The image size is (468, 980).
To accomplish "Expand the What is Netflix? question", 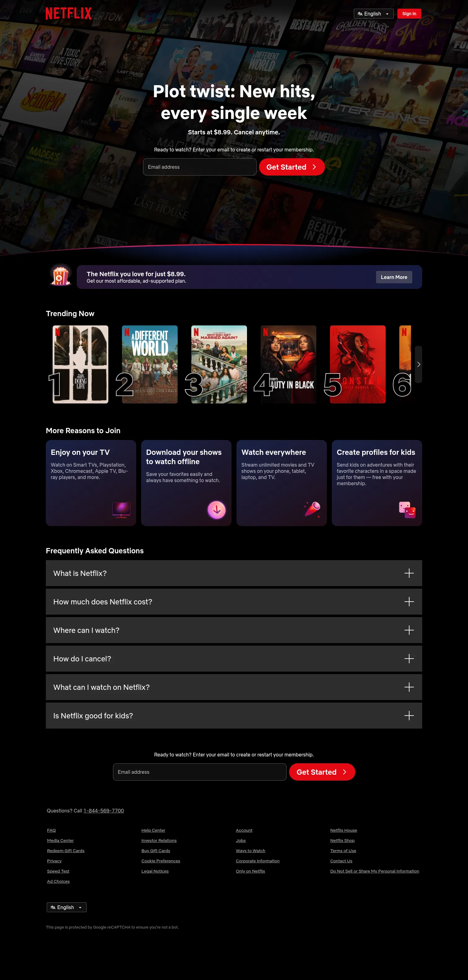I will click(x=234, y=573).
